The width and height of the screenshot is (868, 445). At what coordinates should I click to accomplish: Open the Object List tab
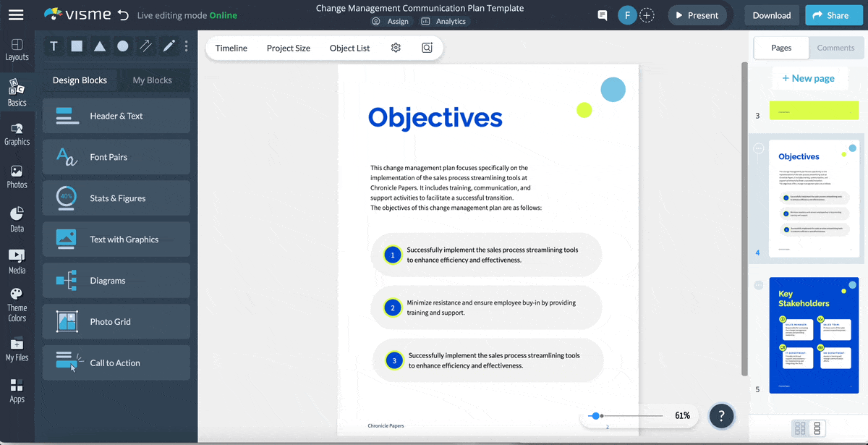point(349,48)
